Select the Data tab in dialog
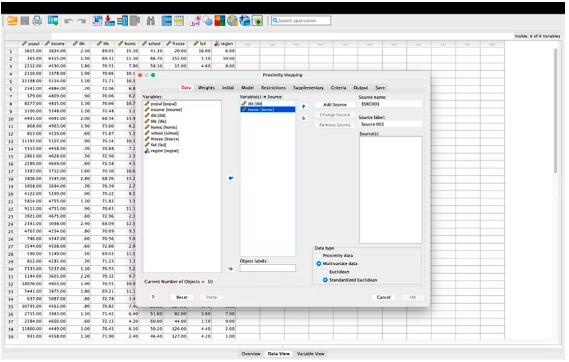This screenshot has width=569, height=362. [186, 88]
